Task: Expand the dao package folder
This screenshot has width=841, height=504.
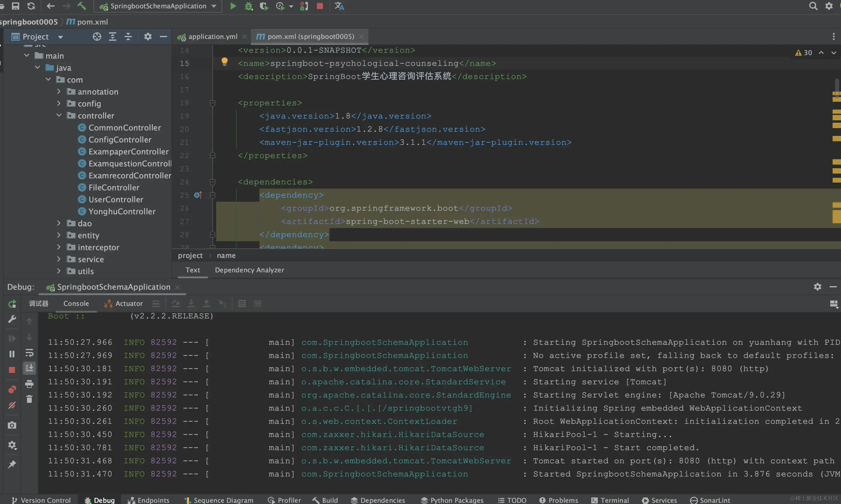Action: [x=59, y=223]
